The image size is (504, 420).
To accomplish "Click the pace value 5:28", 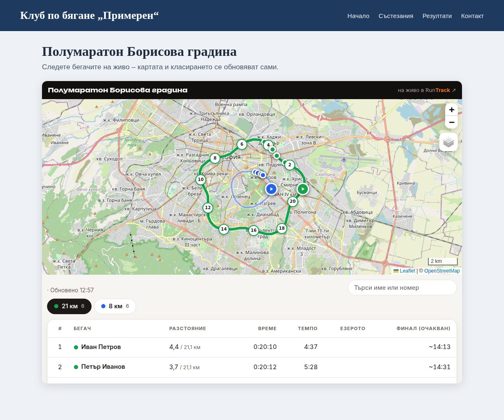I will (311, 367).
